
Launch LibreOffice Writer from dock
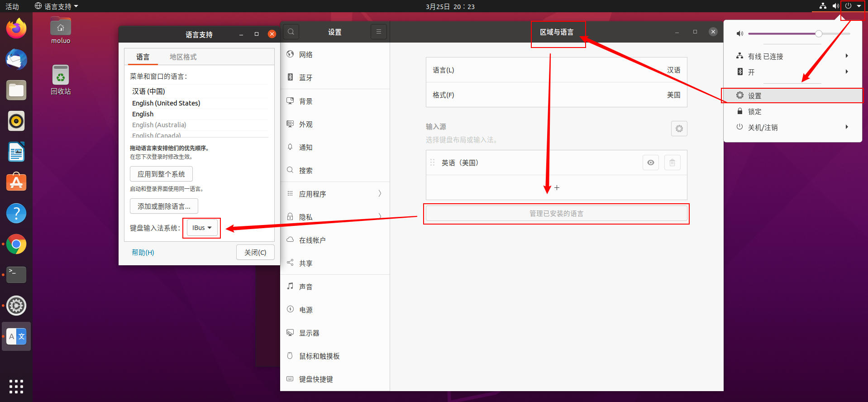pos(16,152)
